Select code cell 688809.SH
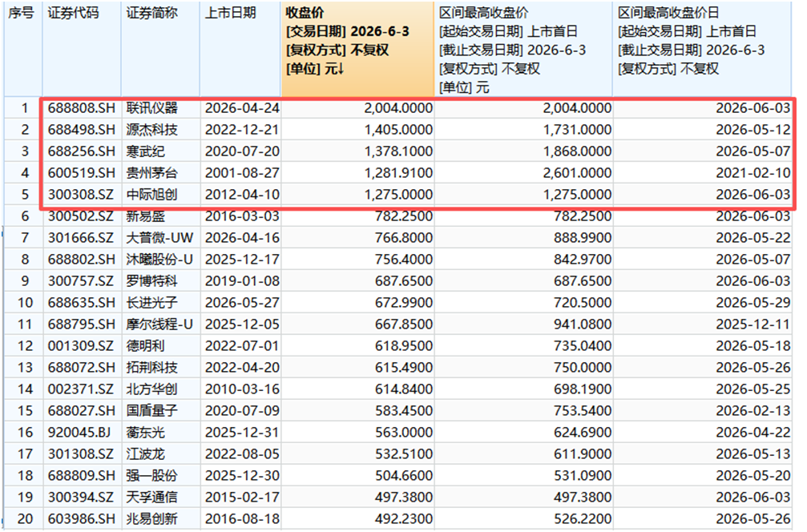The height and width of the screenshot is (532, 807). pos(82,475)
